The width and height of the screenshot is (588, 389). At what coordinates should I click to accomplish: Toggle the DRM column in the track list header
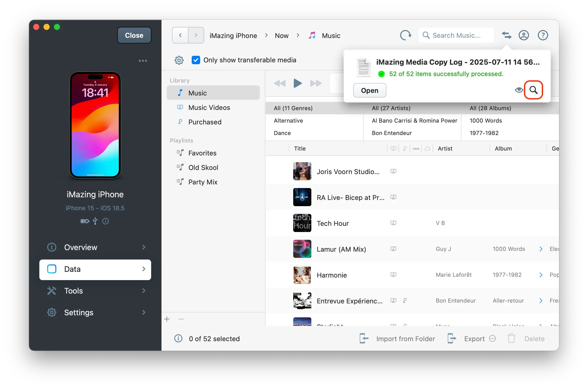[416, 148]
